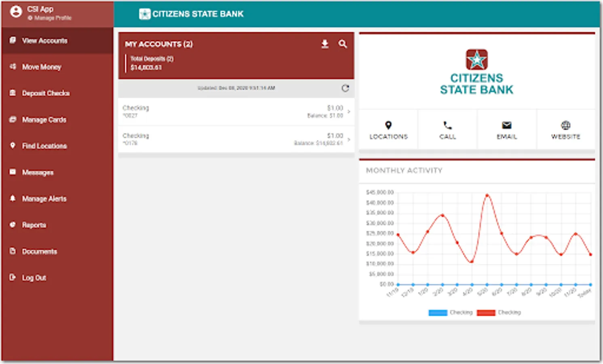The width and height of the screenshot is (603, 364).
Task: Expand the Checking account with $1.00 balance
Action: 236,112
